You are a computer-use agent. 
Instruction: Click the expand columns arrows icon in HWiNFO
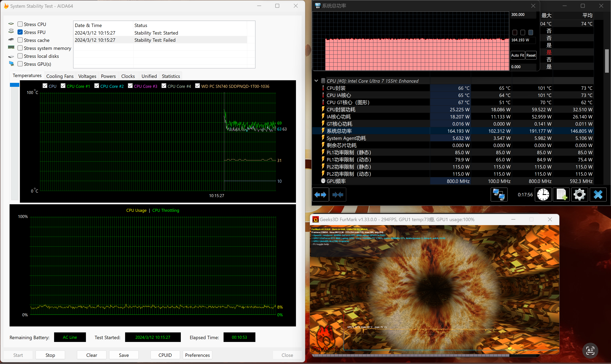coord(320,195)
